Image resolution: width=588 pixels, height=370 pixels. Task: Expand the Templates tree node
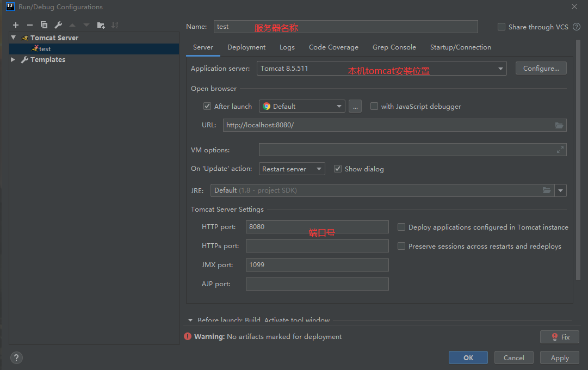[x=13, y=59]
